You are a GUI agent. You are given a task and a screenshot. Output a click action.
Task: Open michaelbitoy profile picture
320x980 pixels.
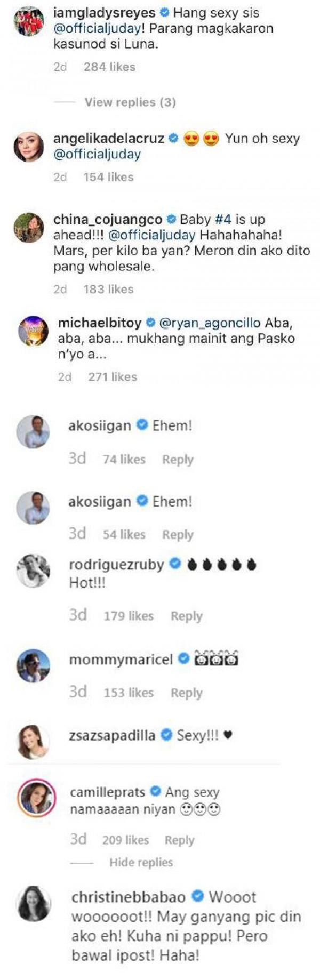(33, 331)
